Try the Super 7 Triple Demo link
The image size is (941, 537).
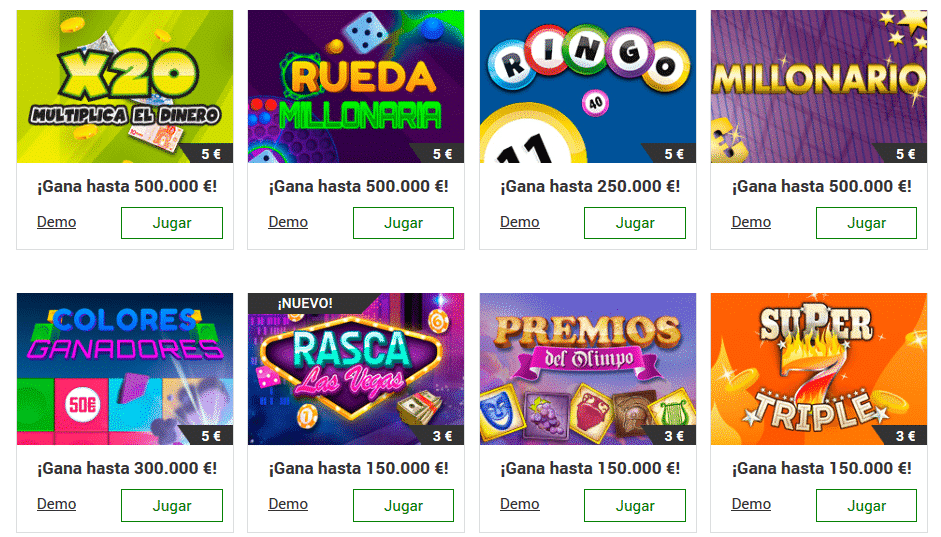pos(751,504)
